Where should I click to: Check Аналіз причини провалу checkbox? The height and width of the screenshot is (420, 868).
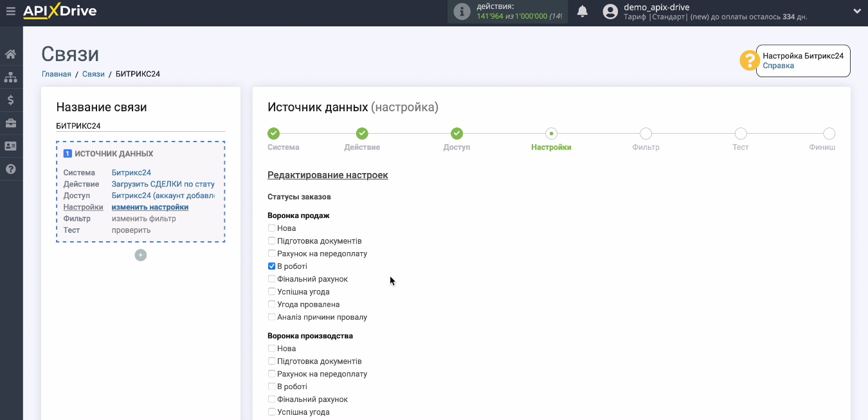click(272, 317)
